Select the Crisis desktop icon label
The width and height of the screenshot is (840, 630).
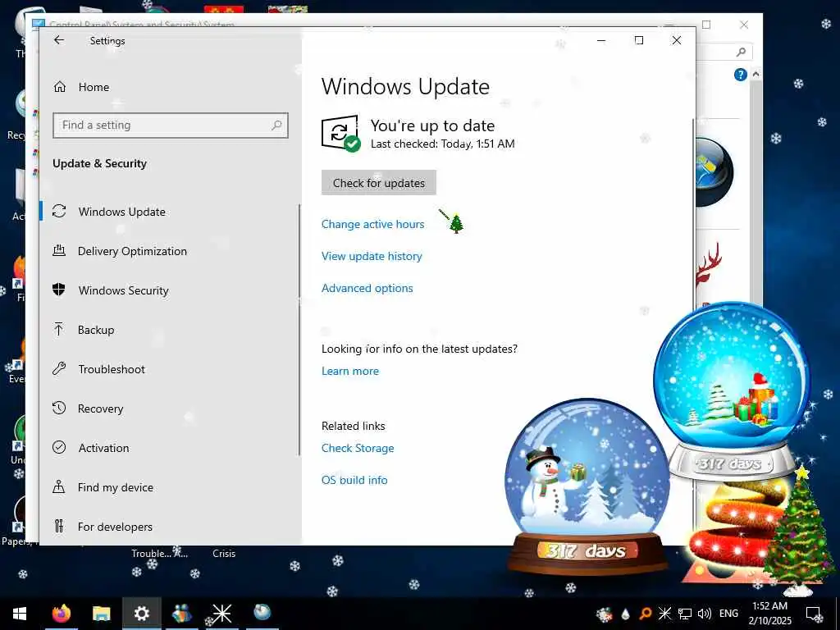point(224,554)
